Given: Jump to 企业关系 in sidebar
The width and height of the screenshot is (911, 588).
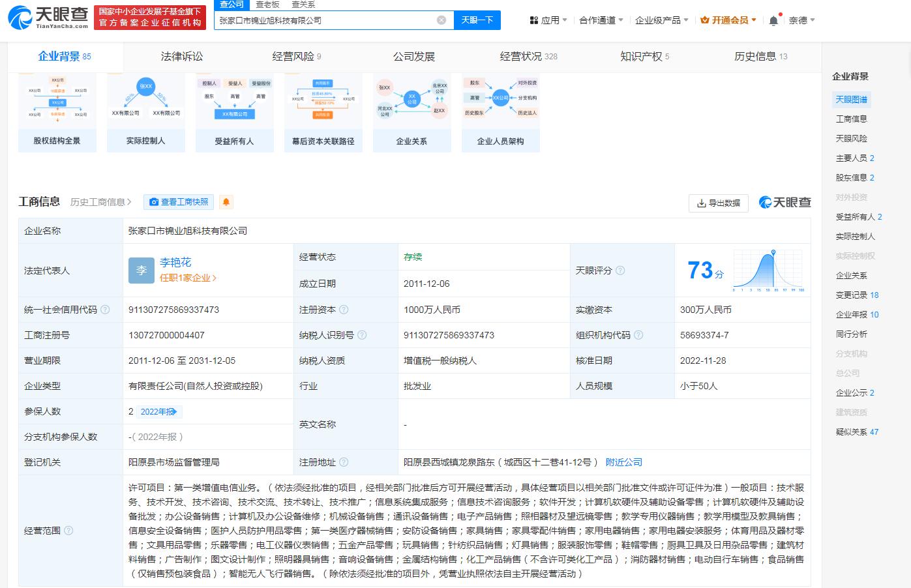Looking at the screenshot, I should pos(852,276).
